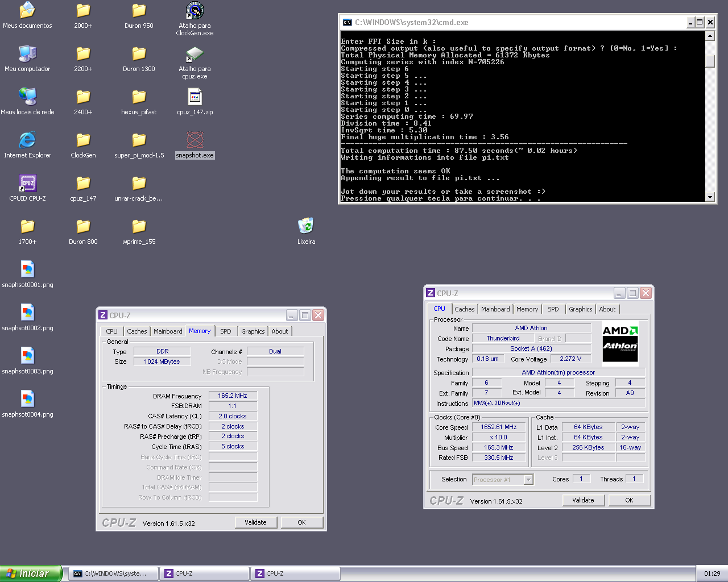Screen dimensions: 728x582
Task: Open the Meus documentos desktop icon
Action: [27, 15]
